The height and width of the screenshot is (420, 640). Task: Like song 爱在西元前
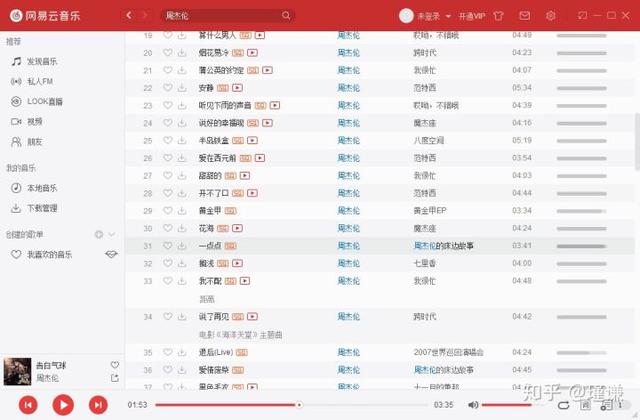point(167,158)
